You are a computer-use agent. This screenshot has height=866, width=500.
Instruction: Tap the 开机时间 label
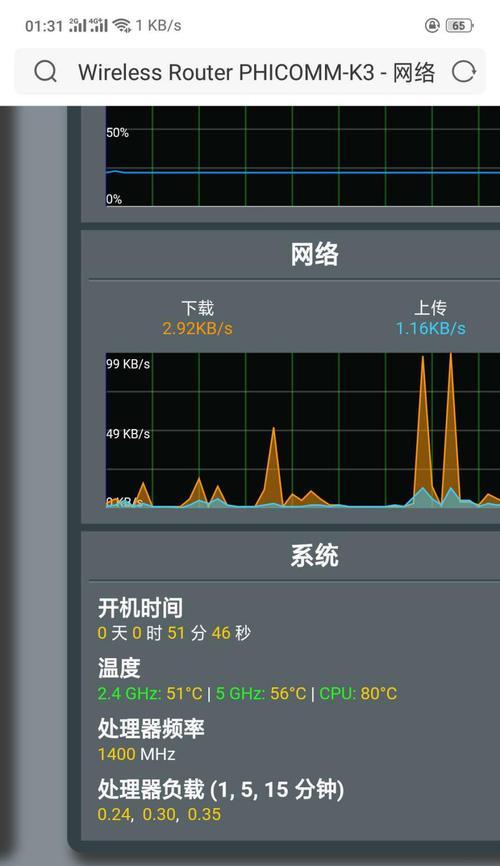140,608
